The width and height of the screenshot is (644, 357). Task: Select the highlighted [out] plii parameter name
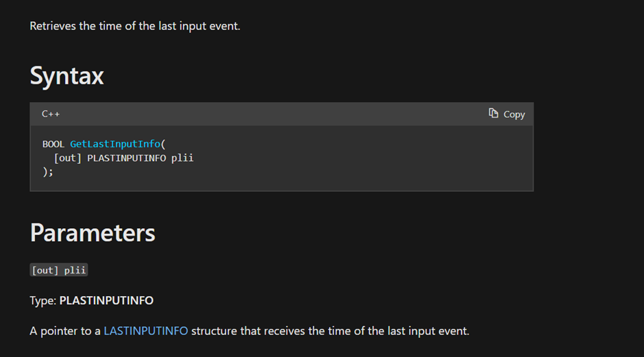(59, 270)
